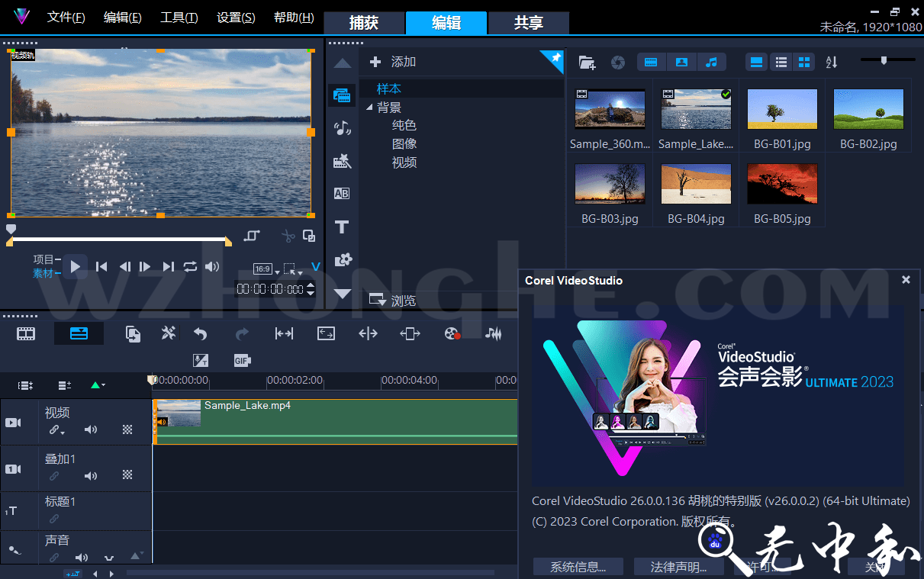Open the 16:9 aspect ratio dropdown
924x579 pixels.
point(263,269)
